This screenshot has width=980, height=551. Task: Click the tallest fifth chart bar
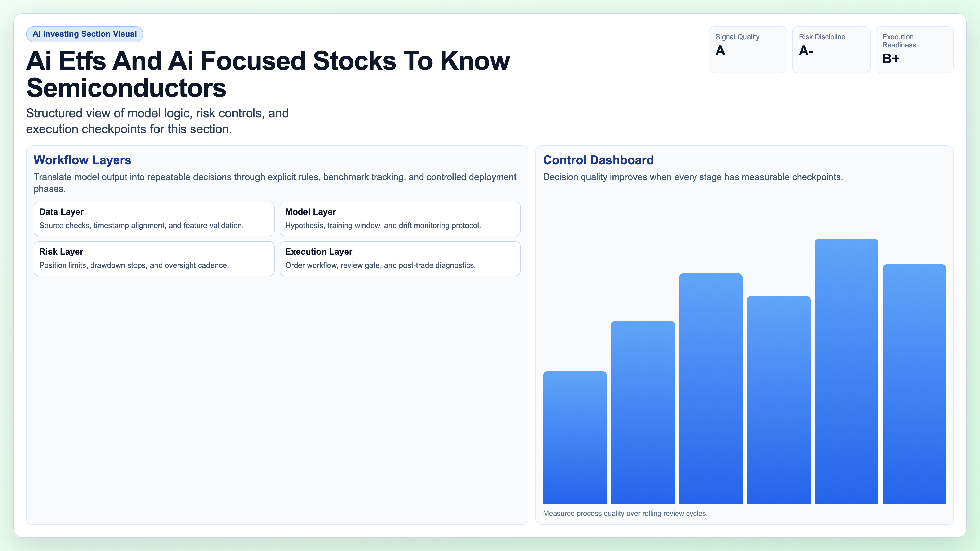[846, 371]
